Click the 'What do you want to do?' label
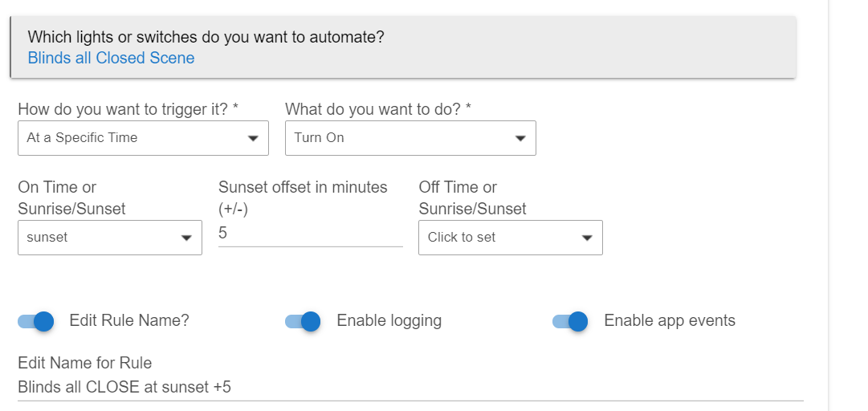Image resolution: width=868 pixels, height=411 pixels. (377, 109)
